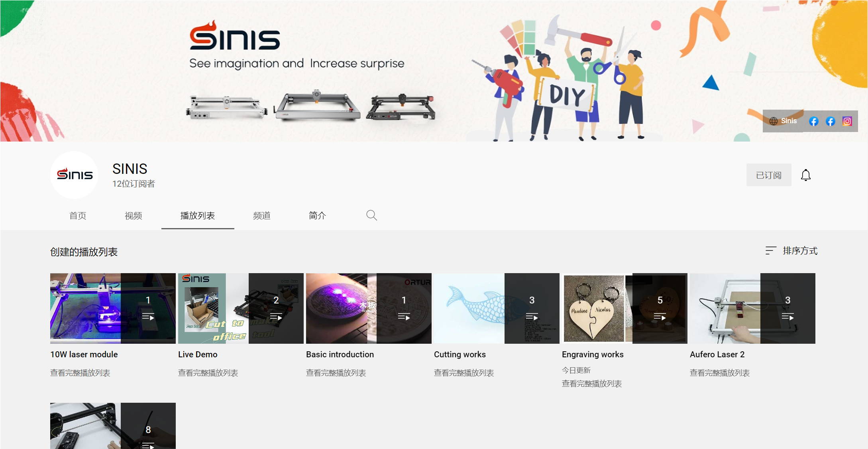Image resolution: width=868 pixels, height=449 pixels.
Task: Click the SINIS channel avatar
Action: [x=75, y=175]
